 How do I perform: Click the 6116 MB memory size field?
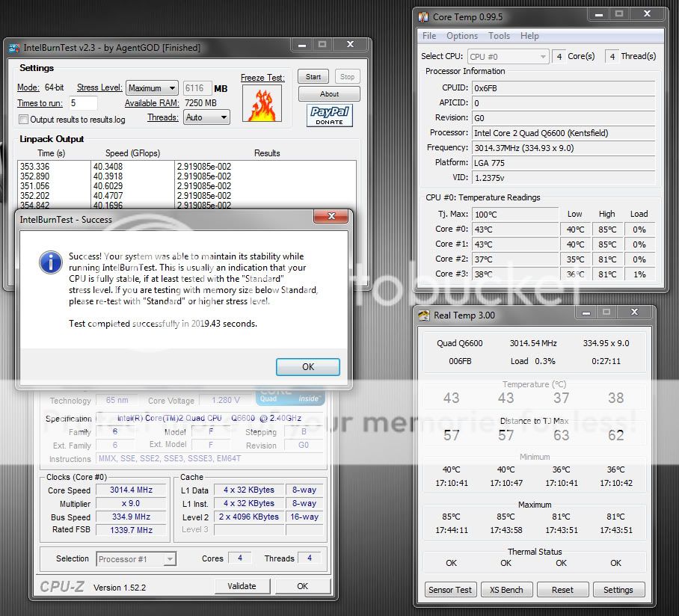click(197, 88)
